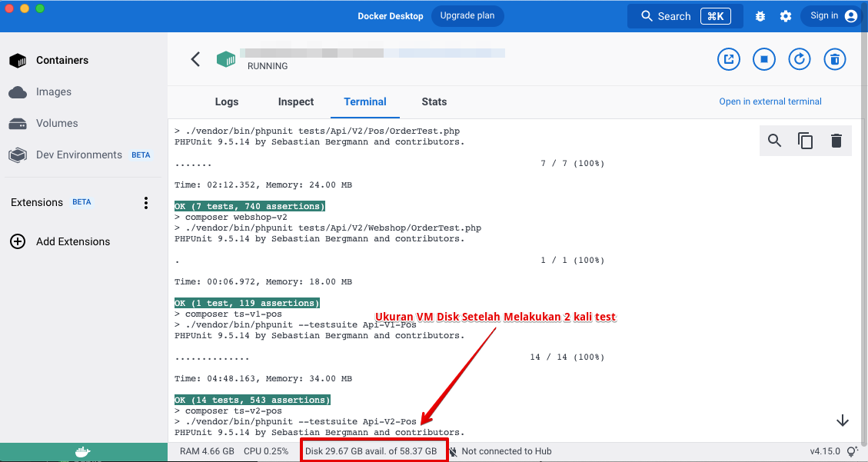
Task: Open in external terminal link
Action: [770, 101]
